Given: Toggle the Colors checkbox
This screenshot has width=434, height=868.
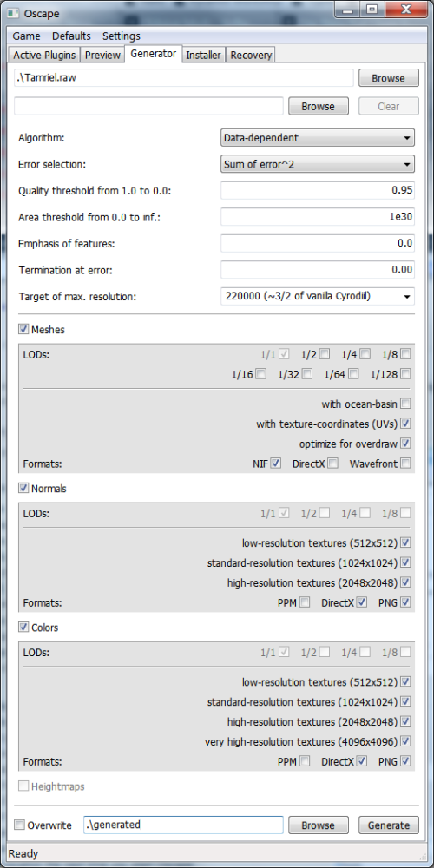Looking at the screenshot, I should point(23,628).
